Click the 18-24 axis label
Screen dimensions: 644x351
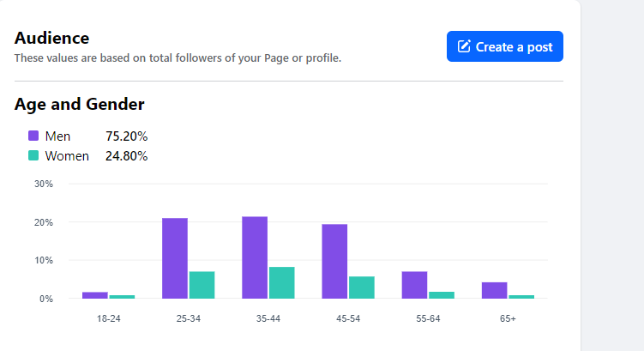pos(108,318)
